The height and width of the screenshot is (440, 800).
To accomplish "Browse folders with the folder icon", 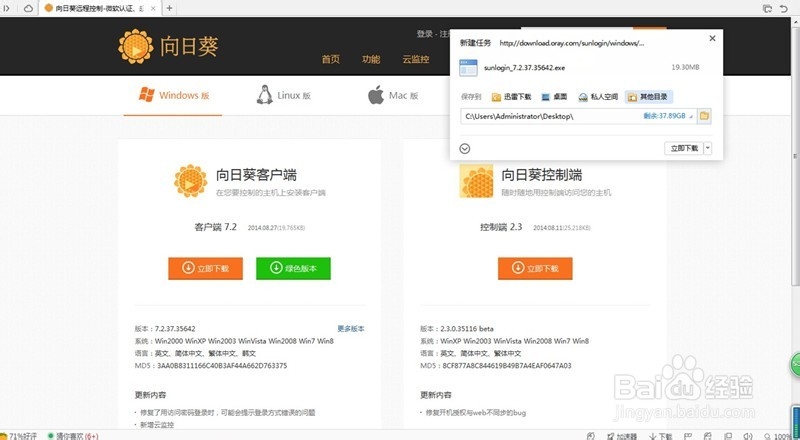I will [x=704, y=116].
